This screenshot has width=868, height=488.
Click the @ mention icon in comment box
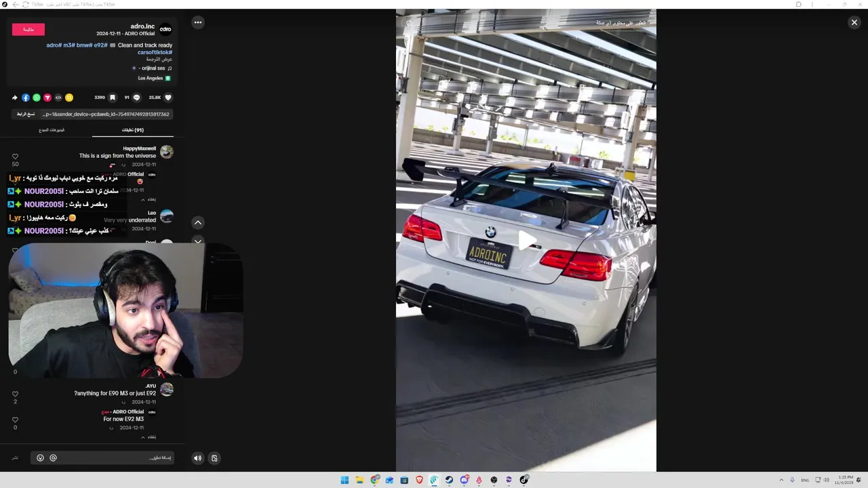click(53, 458)
